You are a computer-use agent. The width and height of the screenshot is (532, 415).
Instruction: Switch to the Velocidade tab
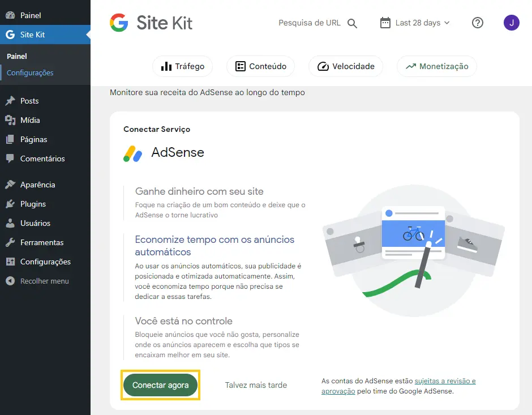click(346, 66)
